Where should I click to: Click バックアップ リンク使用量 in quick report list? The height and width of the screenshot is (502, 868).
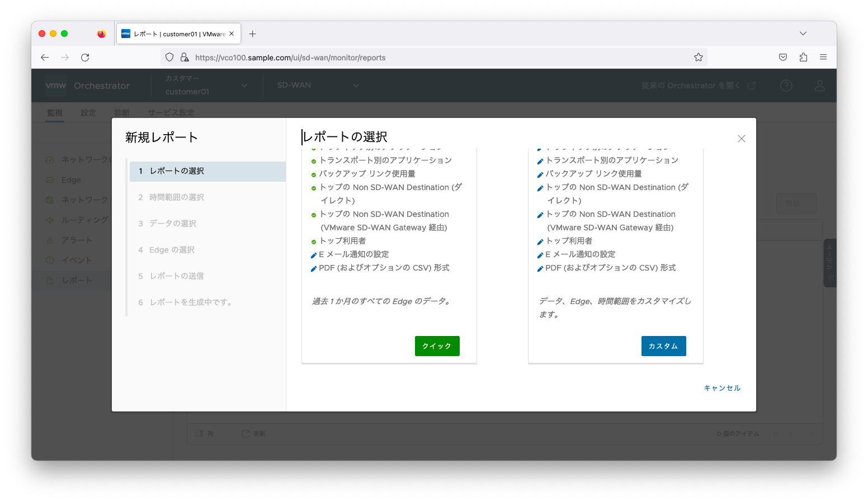[x=367, y=174]
